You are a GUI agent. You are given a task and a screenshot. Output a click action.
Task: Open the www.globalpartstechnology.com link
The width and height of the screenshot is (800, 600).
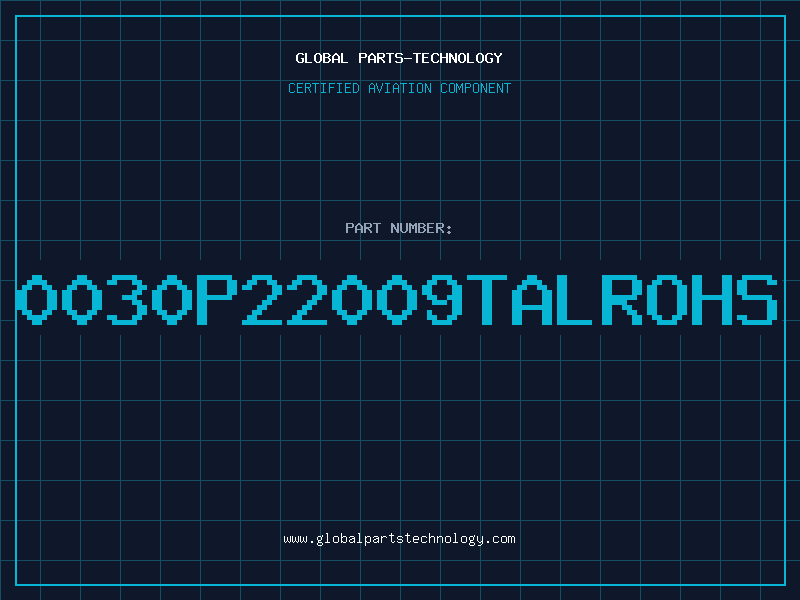point(399,539)
